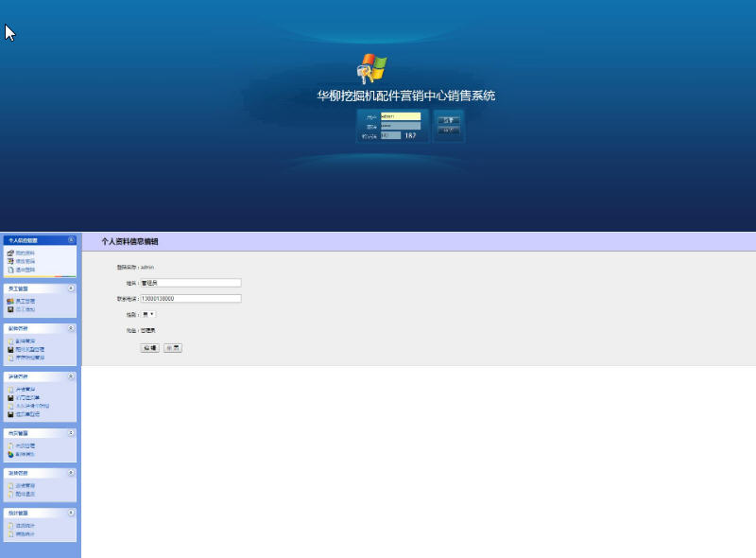
Task: Click the lower floppy-disk icon in fourth sidebar panel
Action: (x=10, y=414)
